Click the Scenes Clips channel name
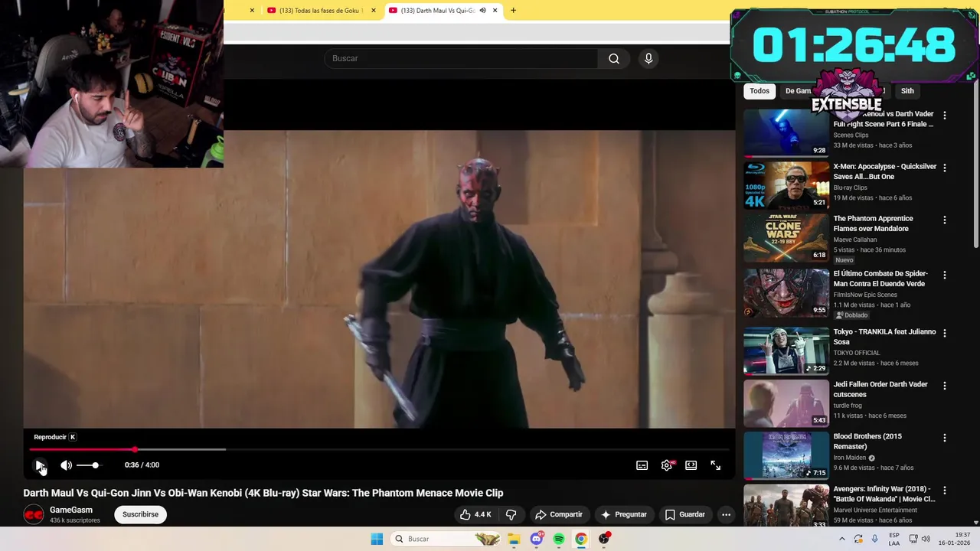 [x=851, y=135]
